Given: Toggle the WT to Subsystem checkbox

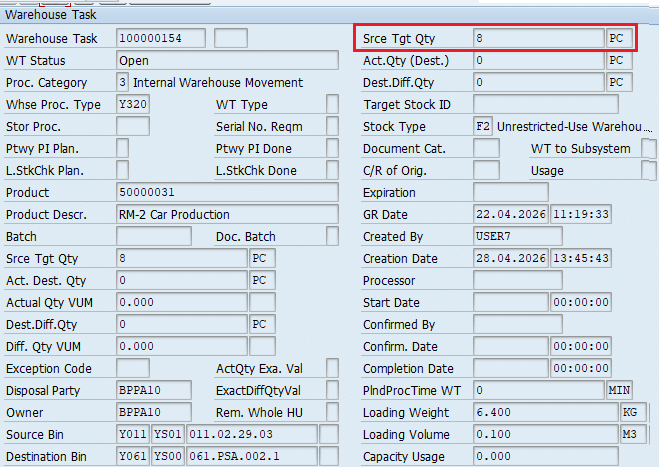Looking at the screenshot, I should click(648, 149).
